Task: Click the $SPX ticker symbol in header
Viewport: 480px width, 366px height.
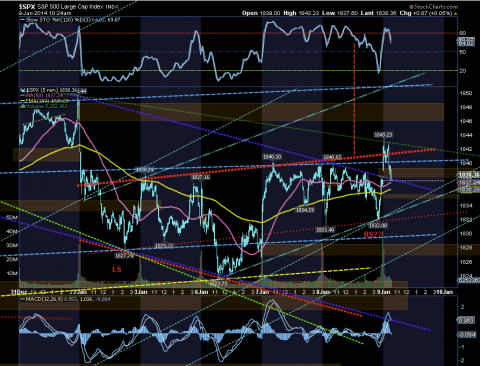Action: pos(27,6)
